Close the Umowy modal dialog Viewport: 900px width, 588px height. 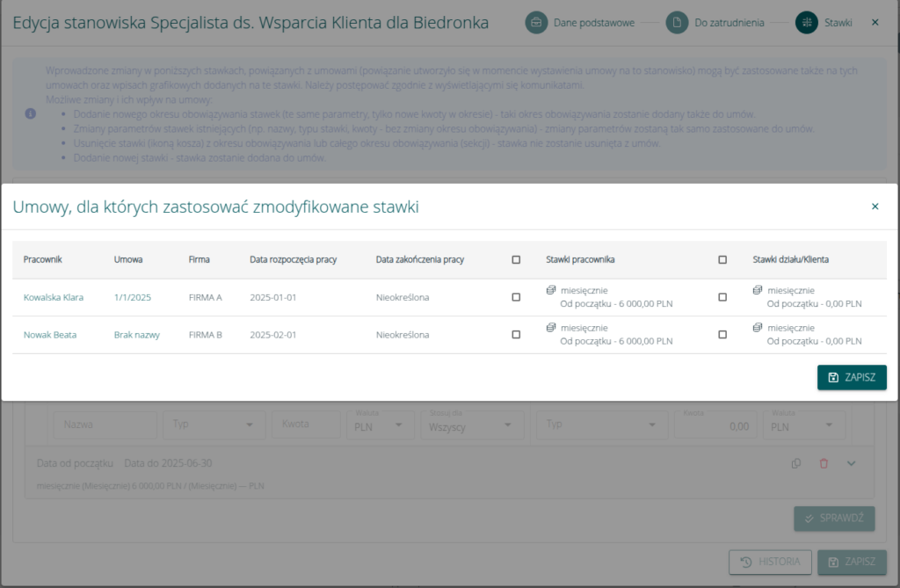point(875,207)
